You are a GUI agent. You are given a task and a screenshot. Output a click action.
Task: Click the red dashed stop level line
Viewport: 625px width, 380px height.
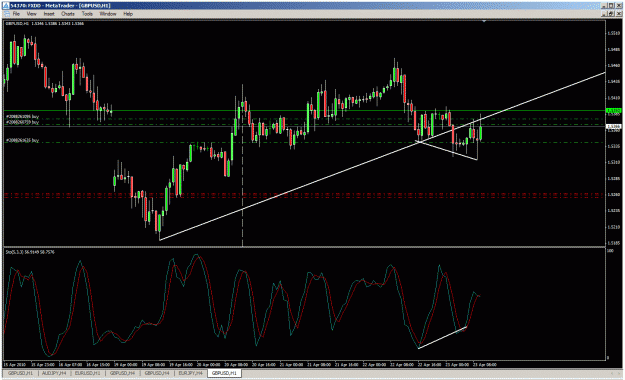(x=305, y=195)
